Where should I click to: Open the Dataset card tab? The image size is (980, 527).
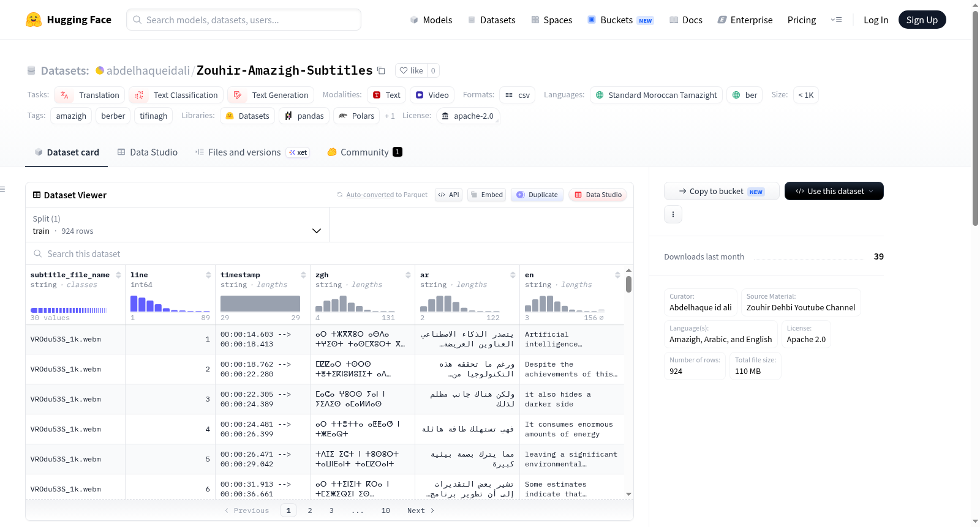pyautogui.click(x=66, y=152)
